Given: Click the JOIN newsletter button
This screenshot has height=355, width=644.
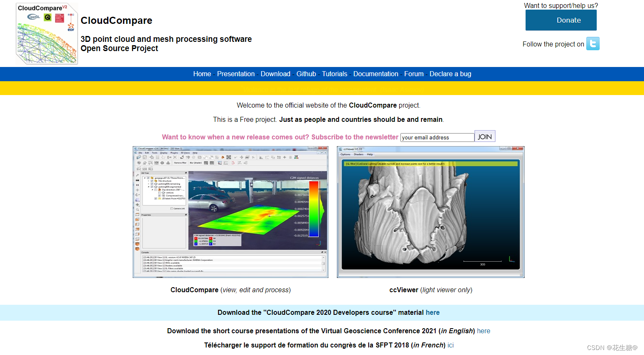Looking at the screenshot, I should pos(485,136).
